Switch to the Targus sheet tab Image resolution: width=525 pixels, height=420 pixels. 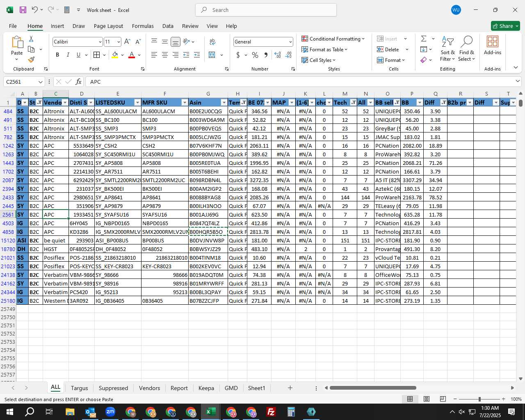point(79,388)
